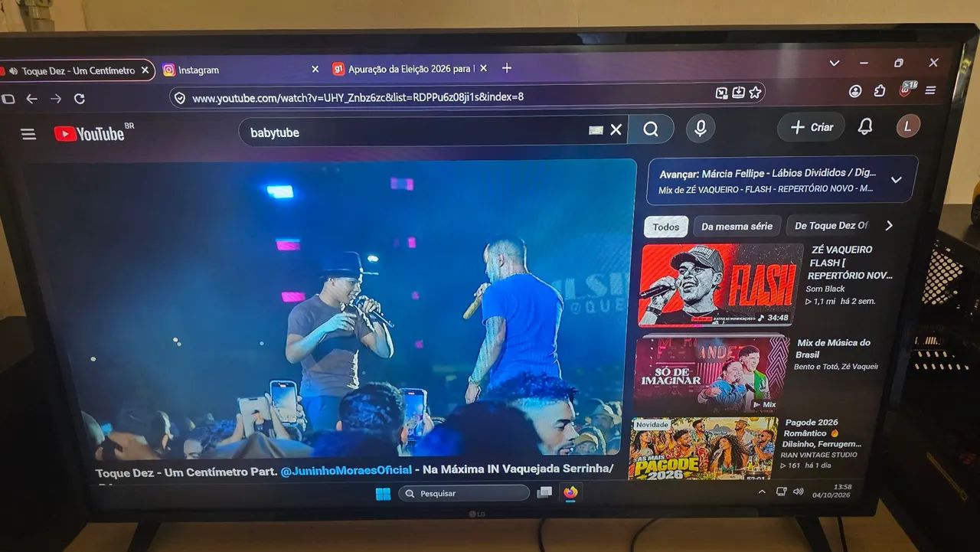Start voice search with microphone
This screenshot has width=980, height=552.
pos(700,129)
